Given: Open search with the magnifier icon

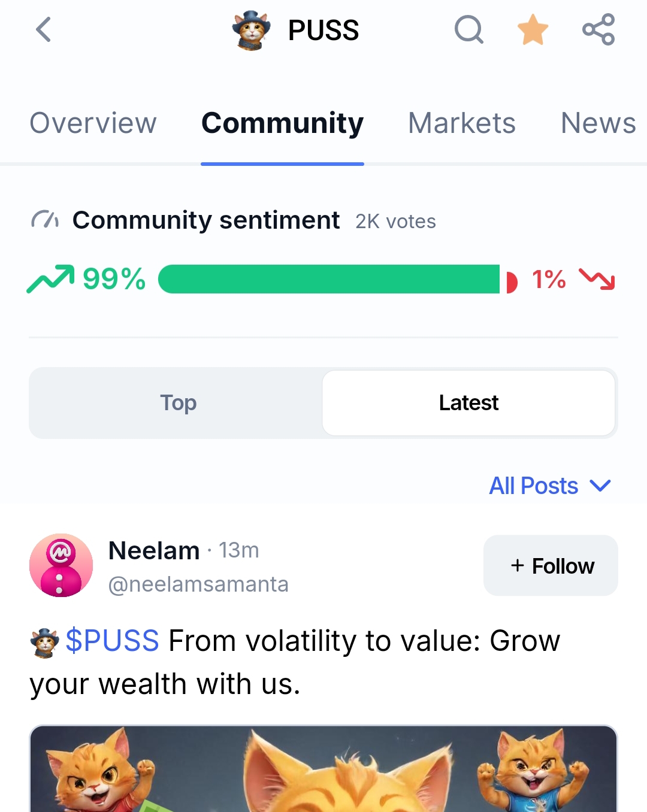Looking at the screenshot, I should click(468, 29).
